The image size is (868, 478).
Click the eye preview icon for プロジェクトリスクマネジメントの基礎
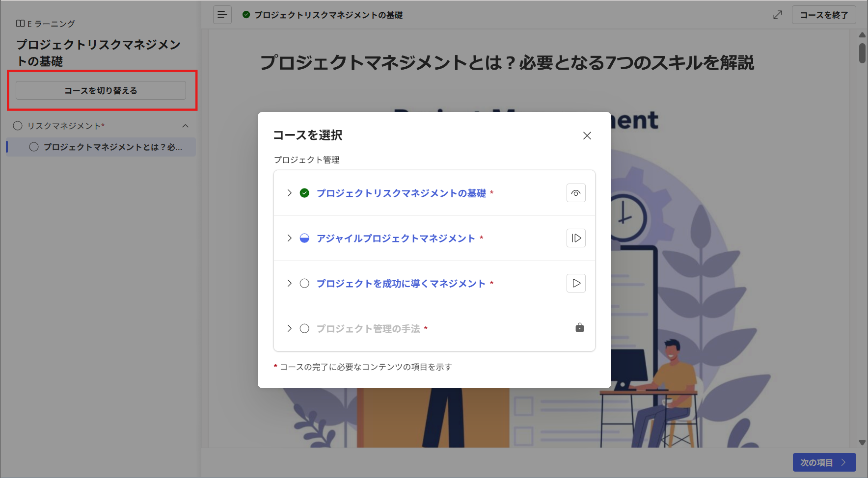(576, 193)
